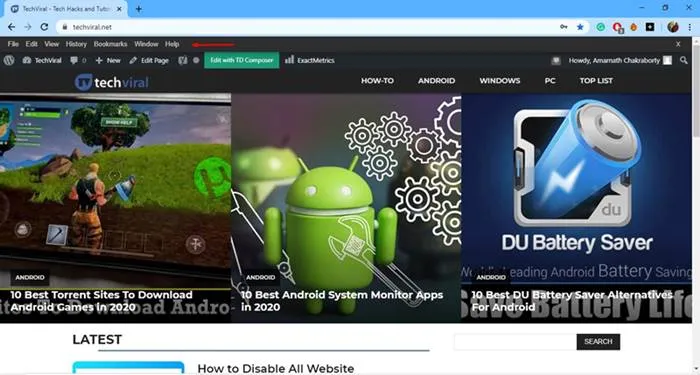Viewport: 700px width, 375px height.
Task: Click ANDROID tag on the torrent sites card
Action: (30, 278)
